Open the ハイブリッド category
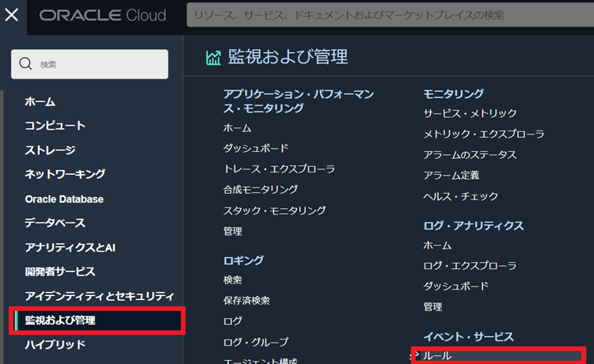Image resolution: width=594 pixels, height=364 pixels. click(x=55, y=345)
